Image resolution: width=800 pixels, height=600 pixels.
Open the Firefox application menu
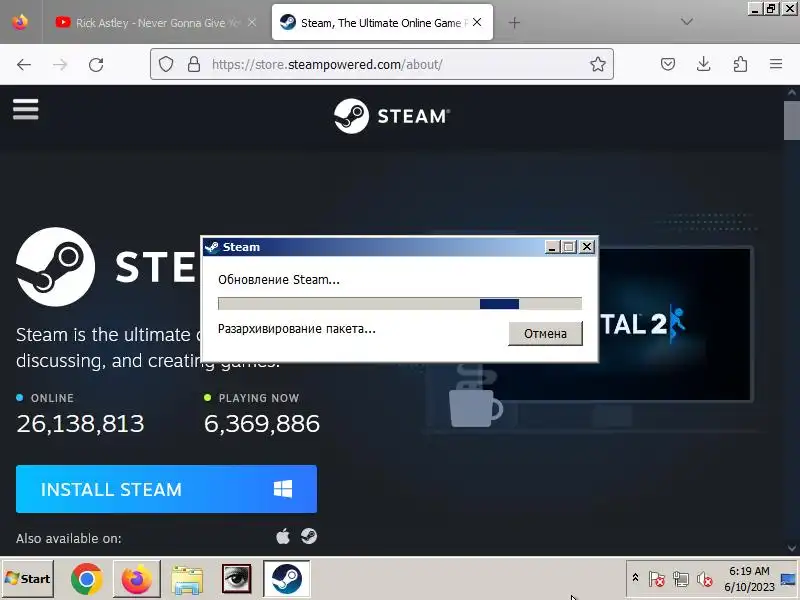click(776, 64)
